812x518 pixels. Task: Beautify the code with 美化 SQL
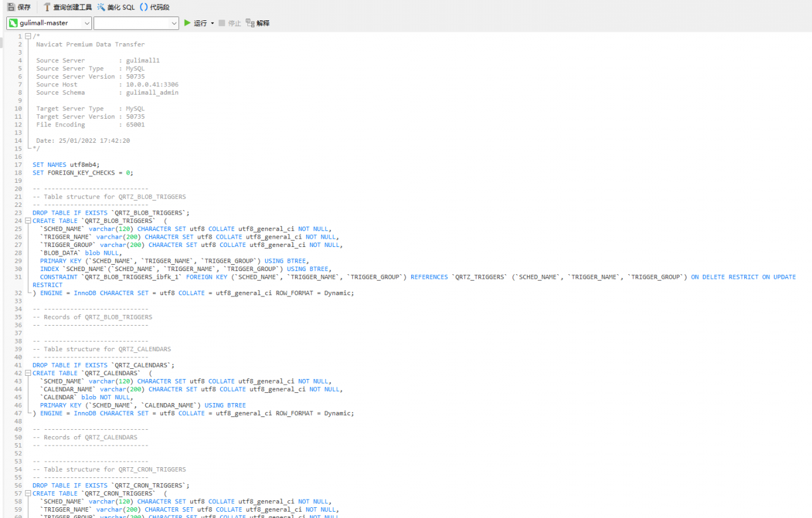(116, 7)
